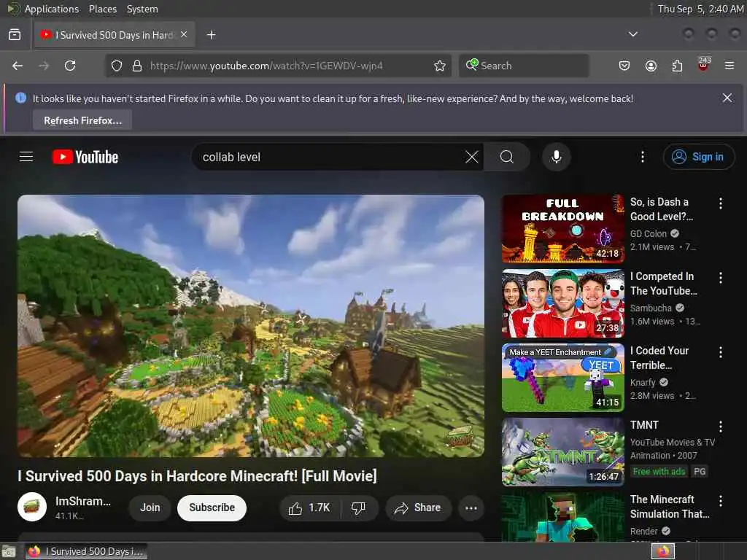Open Places menu in top panel
This screenshot has width=747, height=560.
click(x=102, y=9)
